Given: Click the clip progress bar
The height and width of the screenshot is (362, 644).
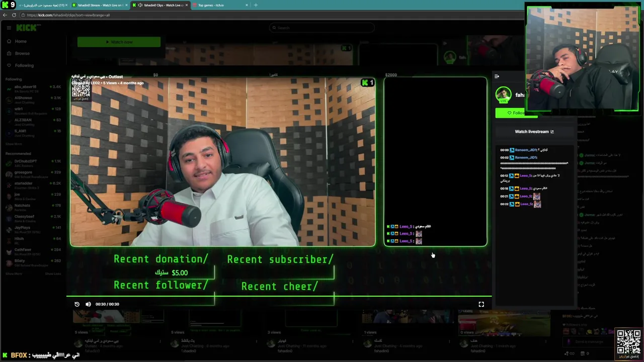Looking at the screenshot, I should 279,297.
